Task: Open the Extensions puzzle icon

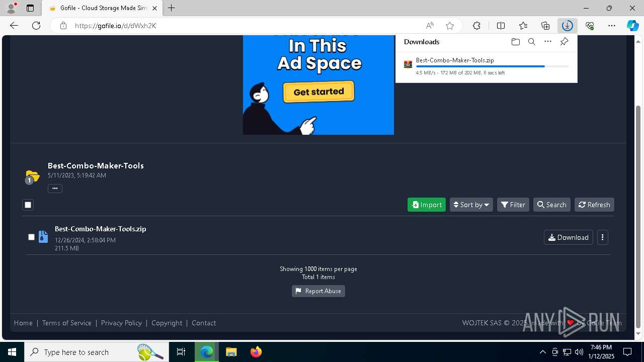Action: click(x=476, y=26)
